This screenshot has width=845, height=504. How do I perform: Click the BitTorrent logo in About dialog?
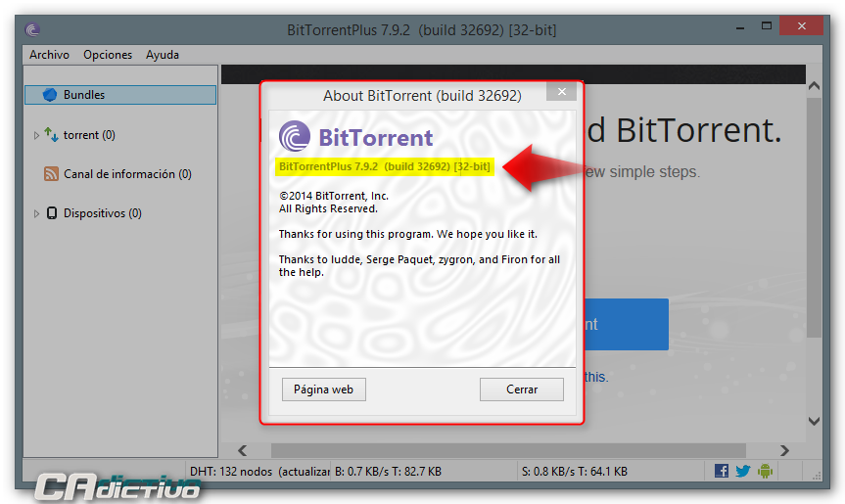[355, 136]
